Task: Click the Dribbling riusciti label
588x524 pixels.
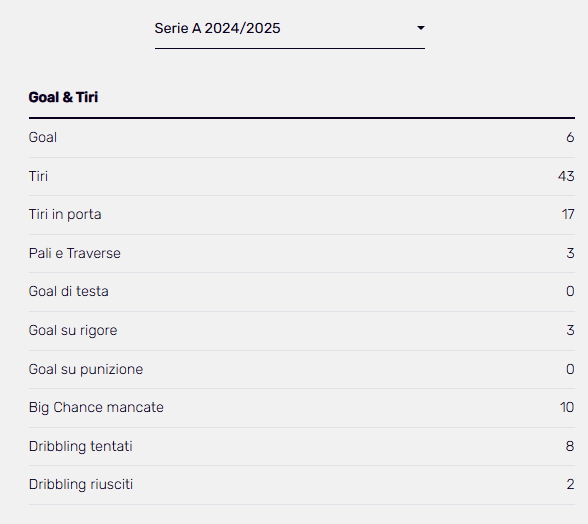Action: pos(81,484)
